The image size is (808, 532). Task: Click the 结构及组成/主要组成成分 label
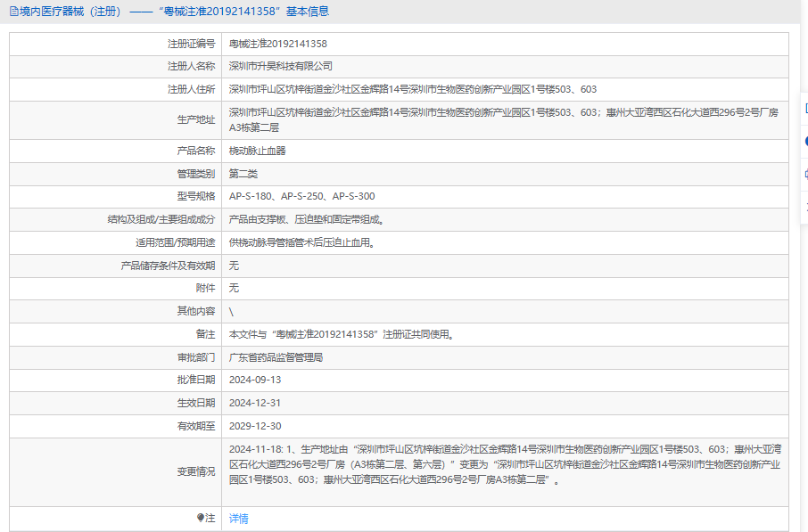click(161, 219)
